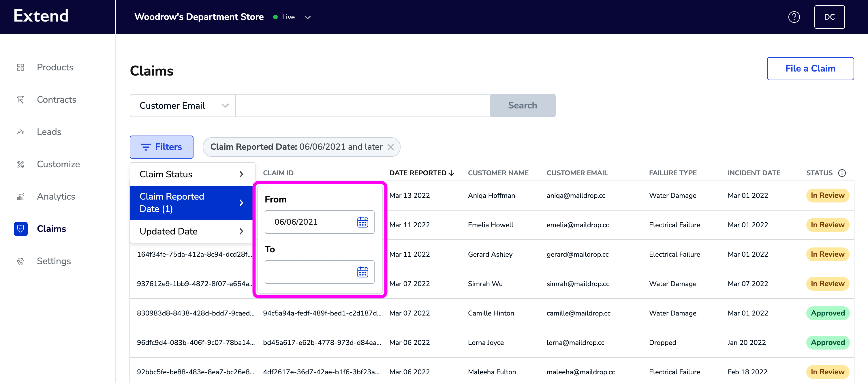Image resolution: width=868 pixels, height=383 pixels.
Task: Click the Extend logo
Action: pyautogui.click(x=41, y=16)
